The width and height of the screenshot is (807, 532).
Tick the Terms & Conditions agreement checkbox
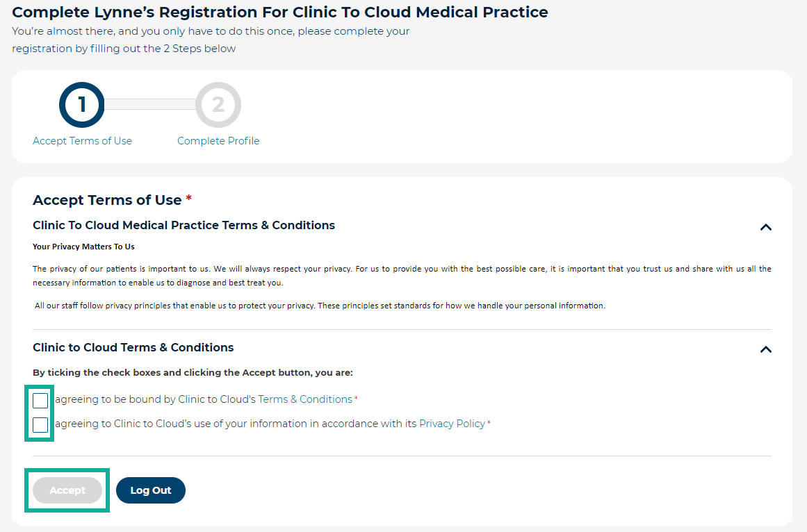(x=40, y=400)
